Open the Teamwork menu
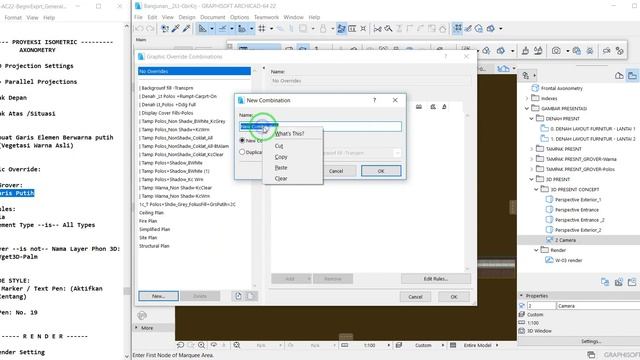 [x=266, y=17]
